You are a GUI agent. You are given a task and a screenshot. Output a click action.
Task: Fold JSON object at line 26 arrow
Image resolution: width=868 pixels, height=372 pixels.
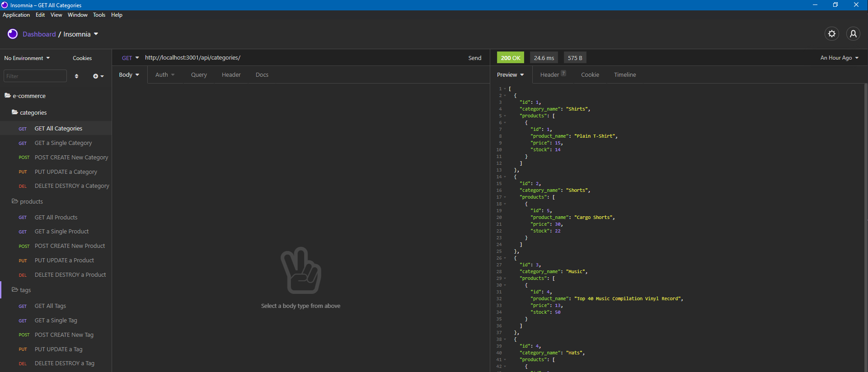point(505,258)
